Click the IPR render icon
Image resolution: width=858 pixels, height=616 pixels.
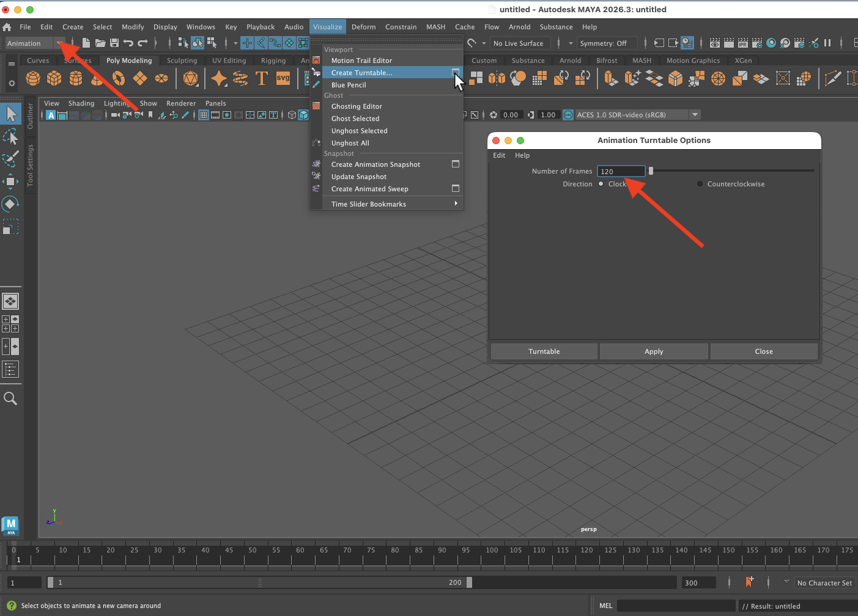(742, 43)
